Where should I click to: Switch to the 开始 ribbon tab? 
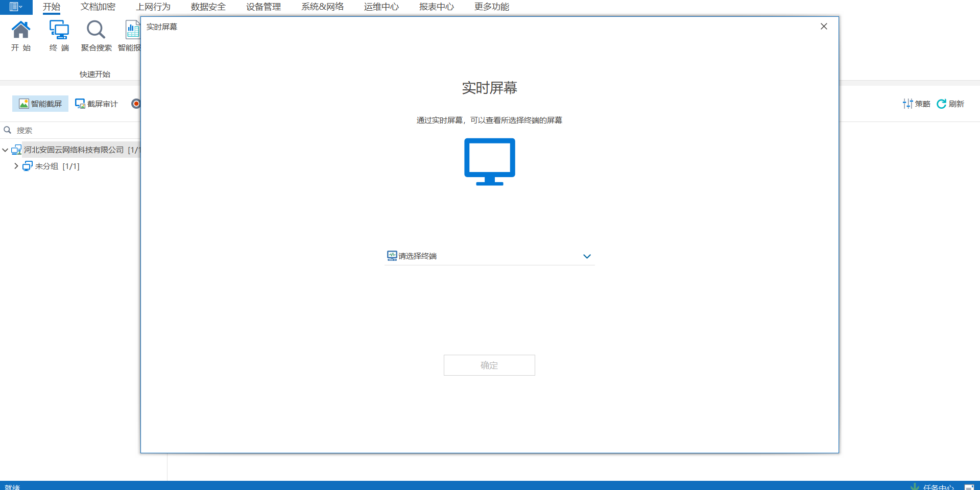tap(52, 7)
